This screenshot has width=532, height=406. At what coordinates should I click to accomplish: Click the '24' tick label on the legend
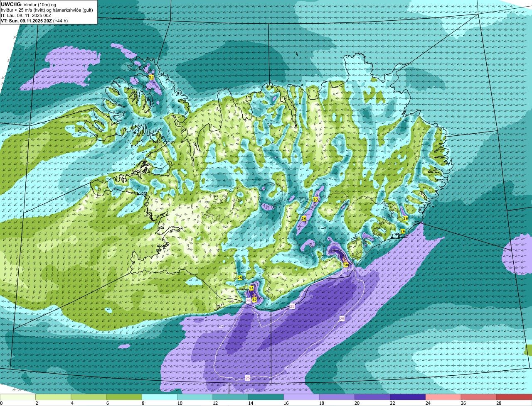(428, 403)
